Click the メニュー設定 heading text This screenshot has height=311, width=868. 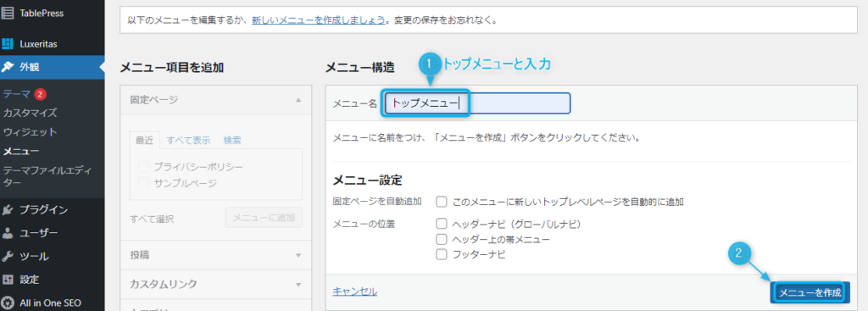point(367,180)
